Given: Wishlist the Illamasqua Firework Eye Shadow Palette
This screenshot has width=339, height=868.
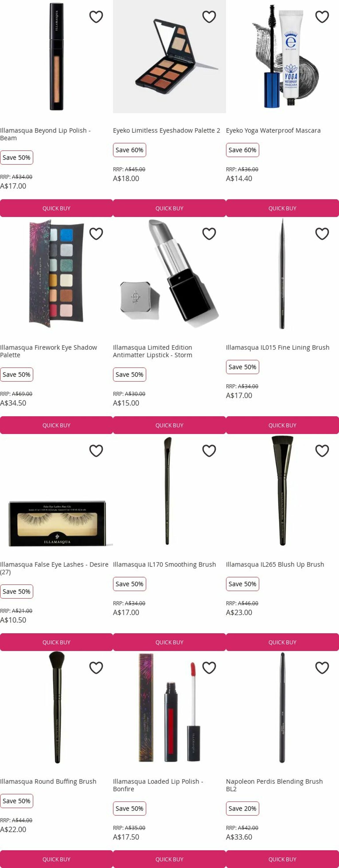Looking at the screenshot, I should (x=96, y=234).
